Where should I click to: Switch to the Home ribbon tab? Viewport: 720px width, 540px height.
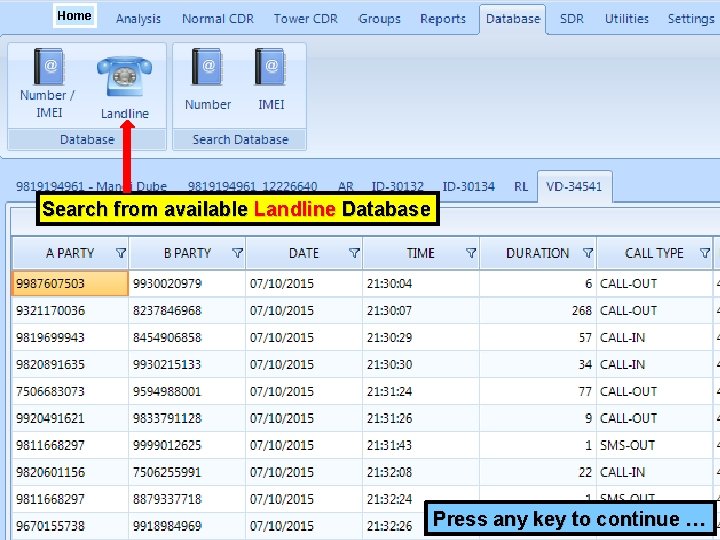pyautogui.click(x=74, y=16)
